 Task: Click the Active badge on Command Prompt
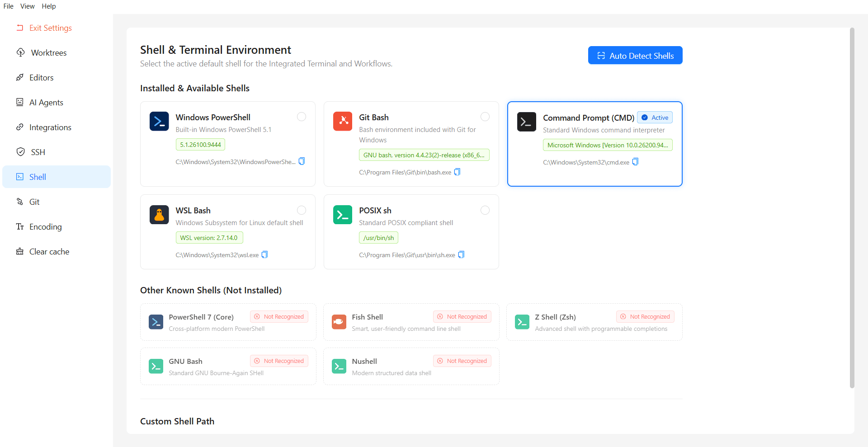[x=655, y=118]
